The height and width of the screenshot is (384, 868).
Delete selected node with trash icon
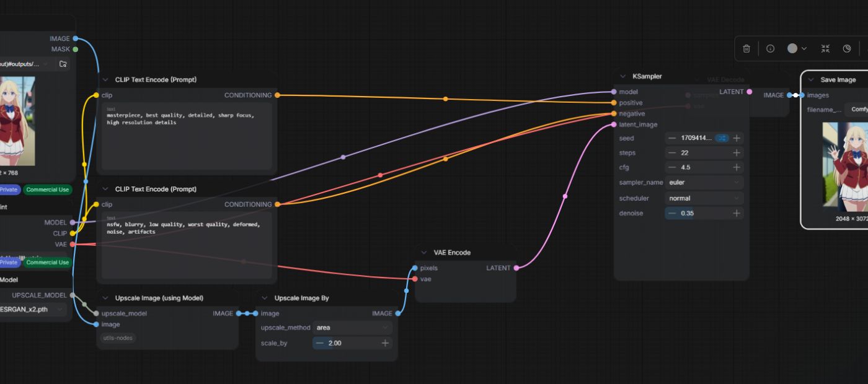pyautogui.click(x=746, y=48)
